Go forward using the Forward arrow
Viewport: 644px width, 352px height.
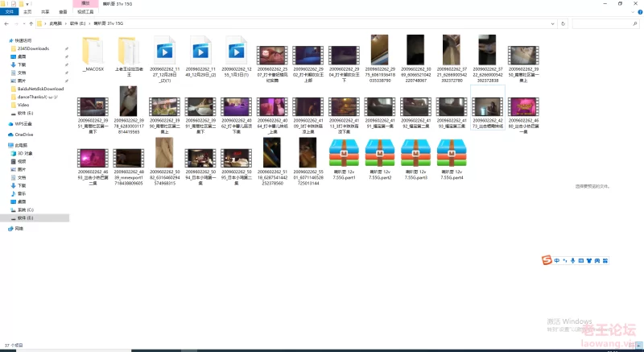coord(15,24)
